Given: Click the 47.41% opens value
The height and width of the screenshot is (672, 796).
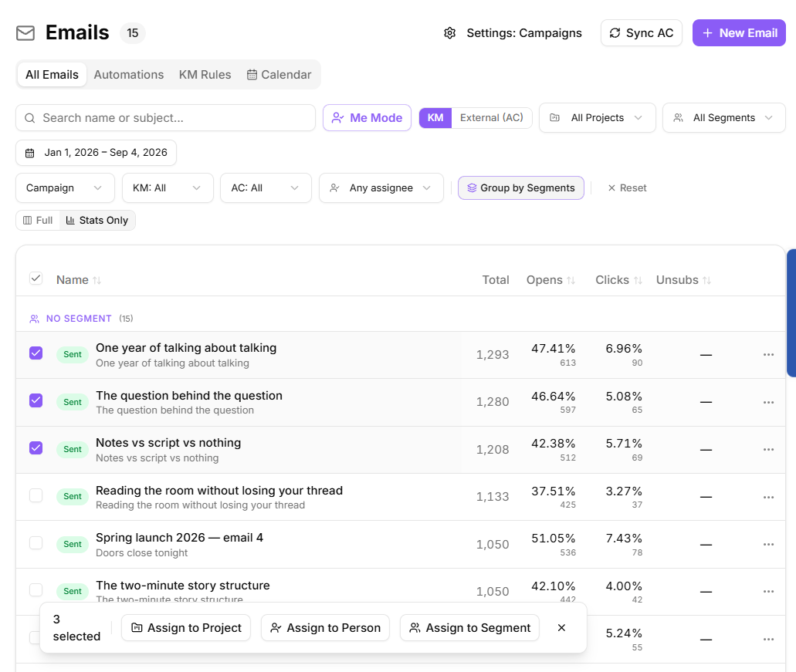Looking at the screenshot, I should click(554, 349).
